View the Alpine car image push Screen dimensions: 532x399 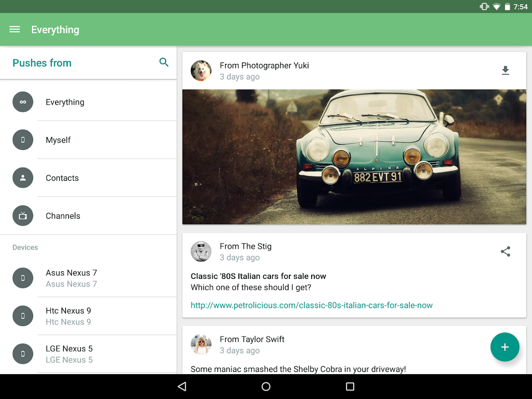(354, 157)
